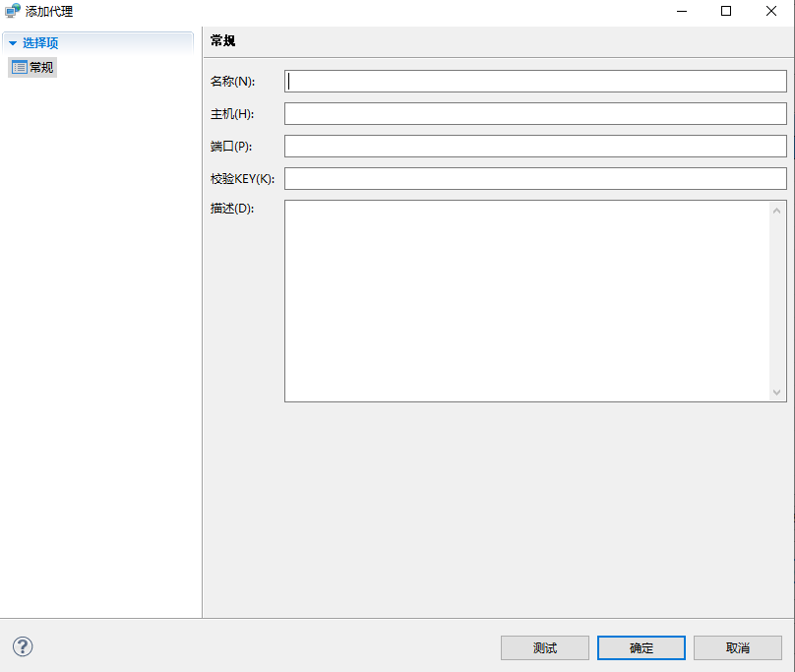Collapse the 选择项 tree triangle

pos(13,43)
